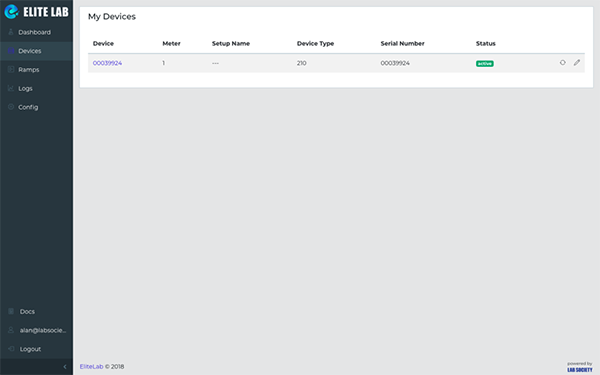Open the alan@labsocie... account entry
The width and height of the screenshot is (600, 375).
36,330
